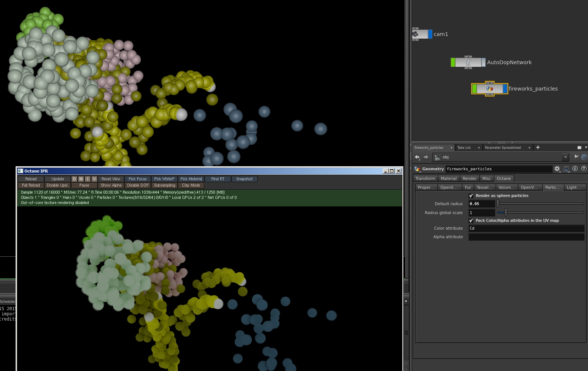This screenshot has width=588, height=371.
Task: Click the Houdini H presets icon
Action: (566, 169)
